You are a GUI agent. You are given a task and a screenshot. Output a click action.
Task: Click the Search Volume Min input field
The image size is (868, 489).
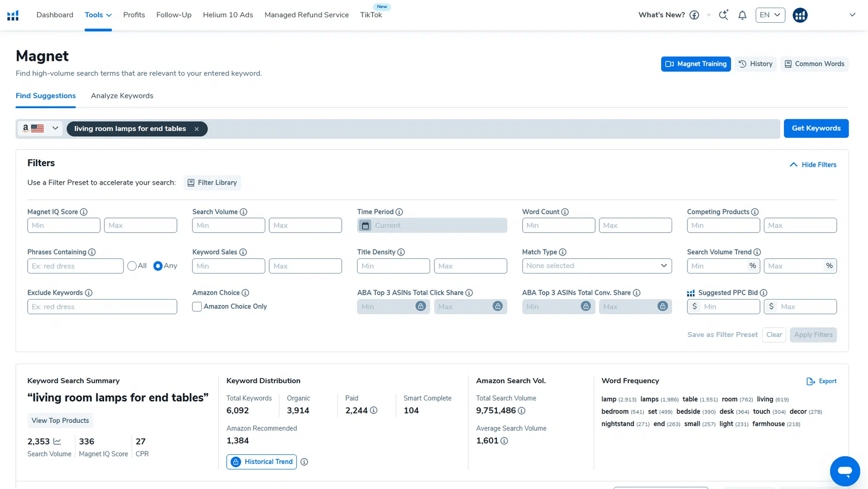pyautogui.click(x=228, y=226)
